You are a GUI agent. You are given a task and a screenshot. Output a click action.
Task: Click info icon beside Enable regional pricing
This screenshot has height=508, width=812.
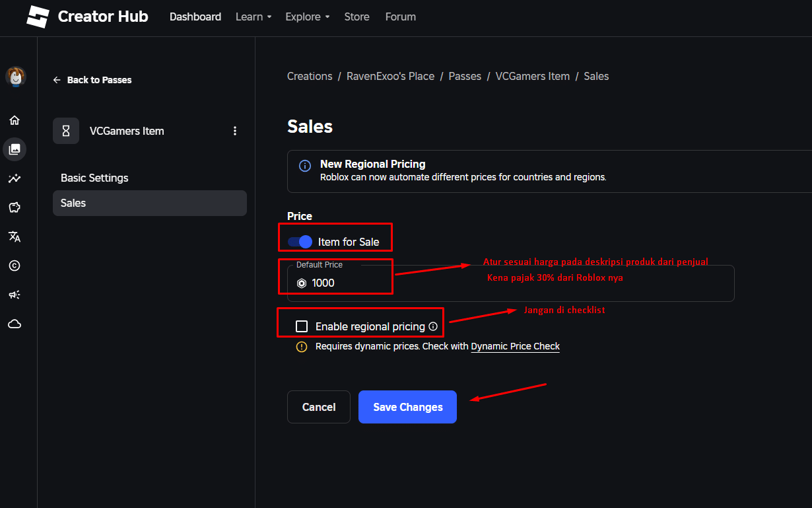(433, 326)
